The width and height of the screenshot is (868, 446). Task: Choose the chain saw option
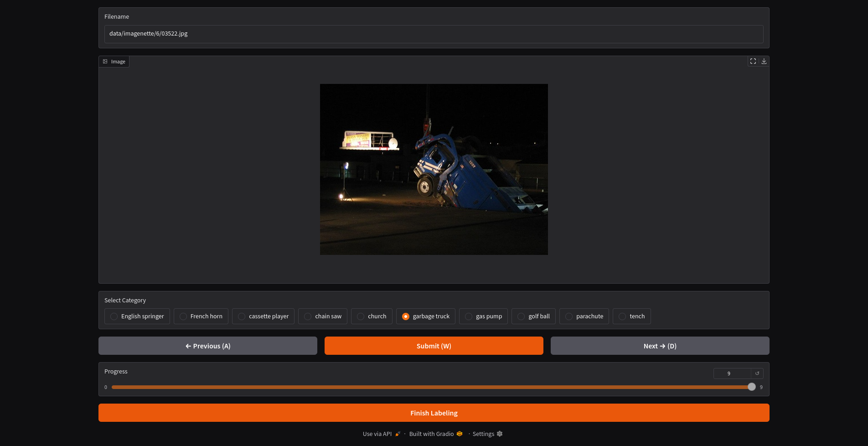323,316
